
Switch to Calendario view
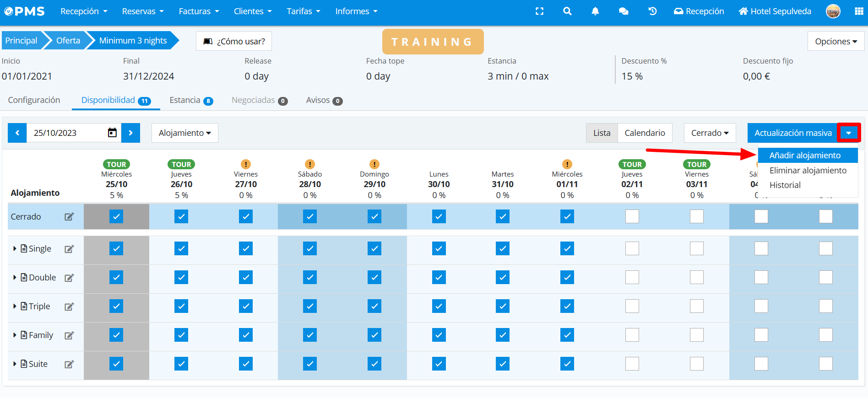tap(645, 133)
